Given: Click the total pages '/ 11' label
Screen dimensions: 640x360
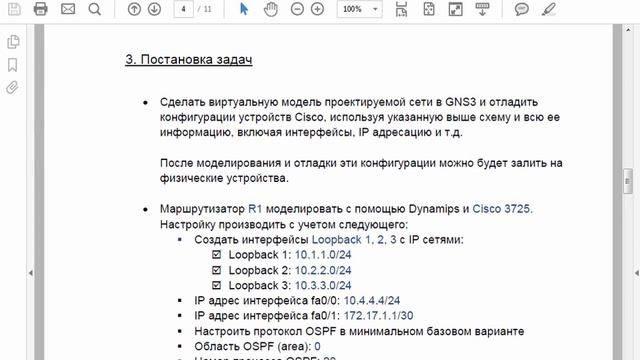Looking at the screenshot, I should (205, 9).
